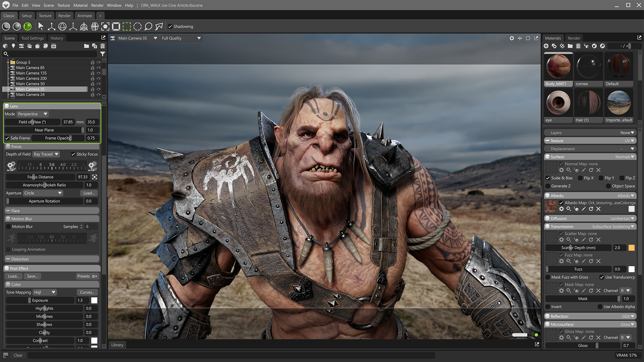Open the Tone Mapping Hejl dropdown

[45, 292]
